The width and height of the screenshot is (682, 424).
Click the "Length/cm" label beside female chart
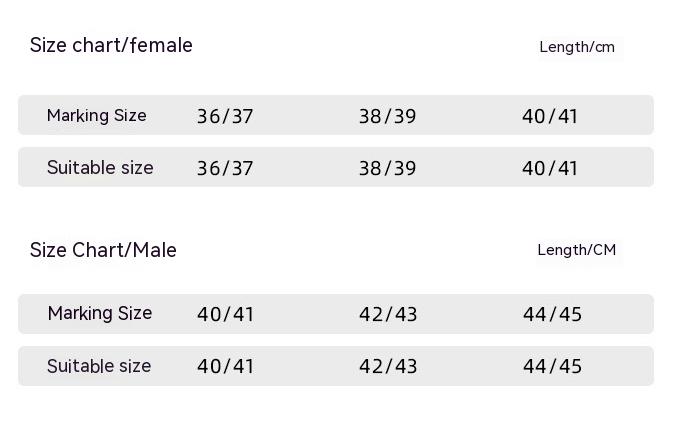pyautogui.click(x=577, y=47)
